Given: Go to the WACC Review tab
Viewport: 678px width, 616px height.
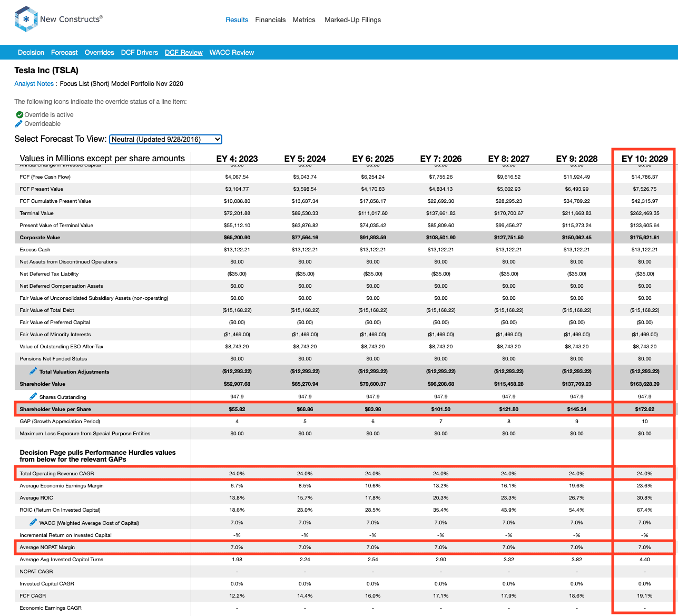Looking at the screenshot, I should [x=232, y=53].
